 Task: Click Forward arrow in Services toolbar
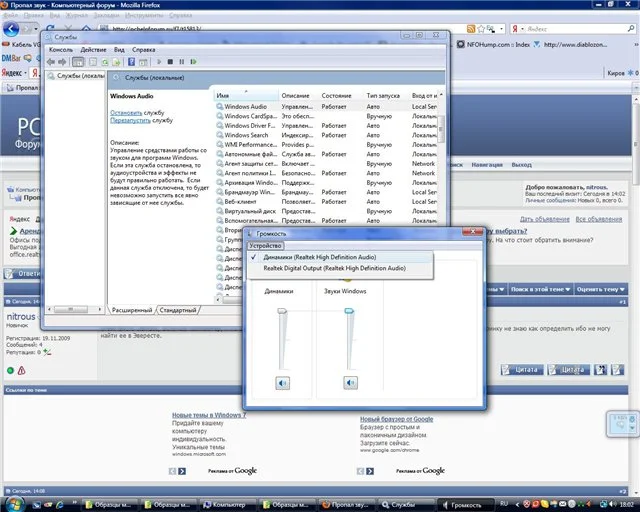tap(62, 62)
